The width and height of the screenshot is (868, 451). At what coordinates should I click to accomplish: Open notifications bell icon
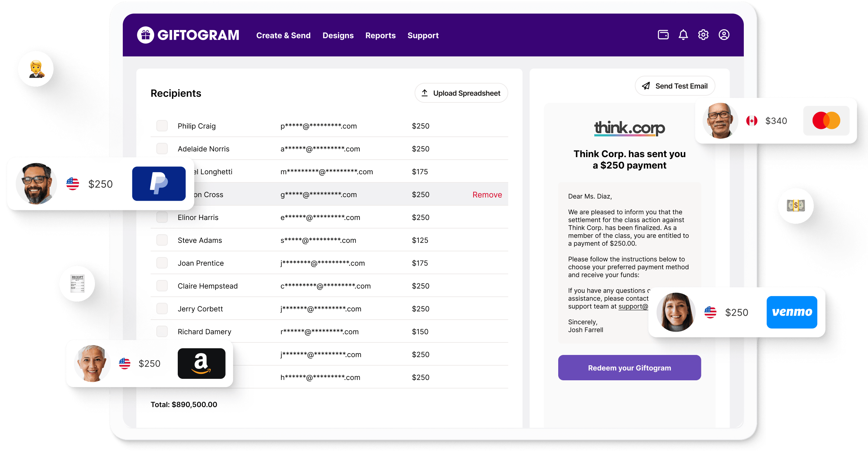tap(683, 35)
